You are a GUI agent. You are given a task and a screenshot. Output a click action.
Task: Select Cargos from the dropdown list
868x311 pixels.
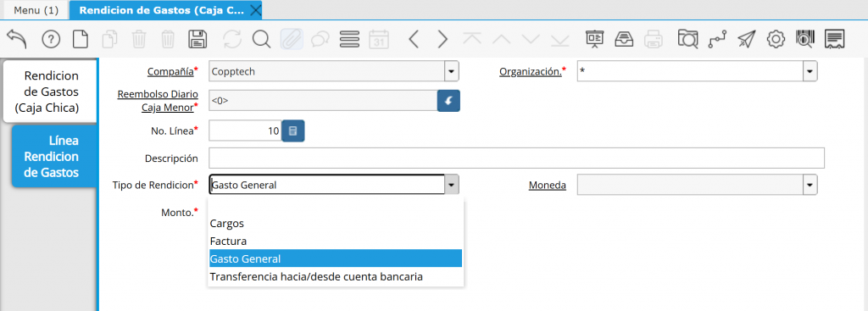336,224
